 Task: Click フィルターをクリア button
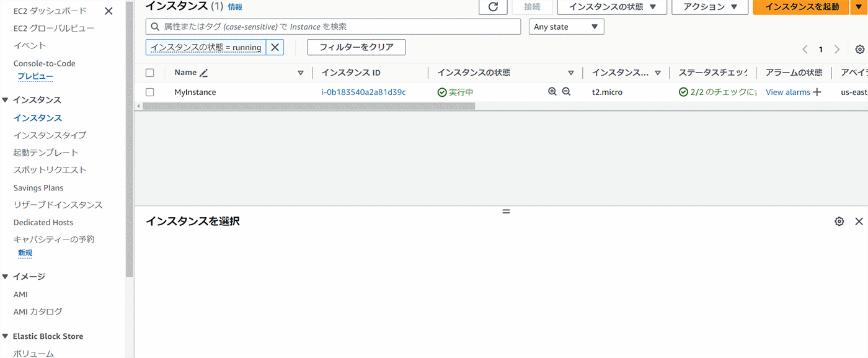click(356, 47)
